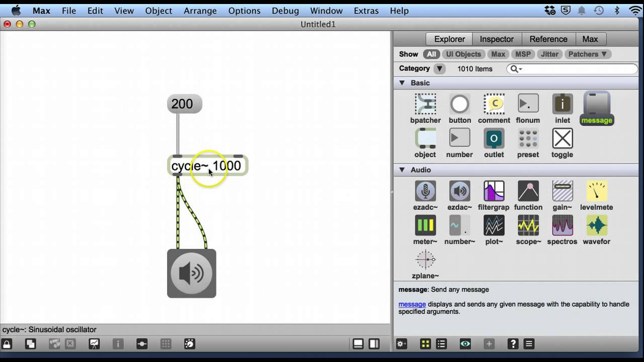Filter by Jitter objects
Viewport: 644px width, 362px height.
click(549, 54)
